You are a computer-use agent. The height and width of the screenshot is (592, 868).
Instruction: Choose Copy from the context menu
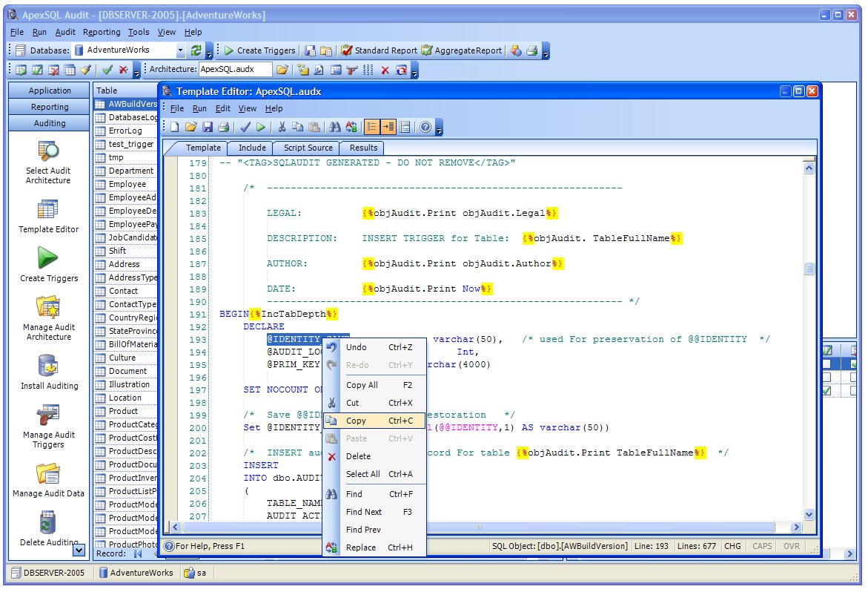(375, 421)
